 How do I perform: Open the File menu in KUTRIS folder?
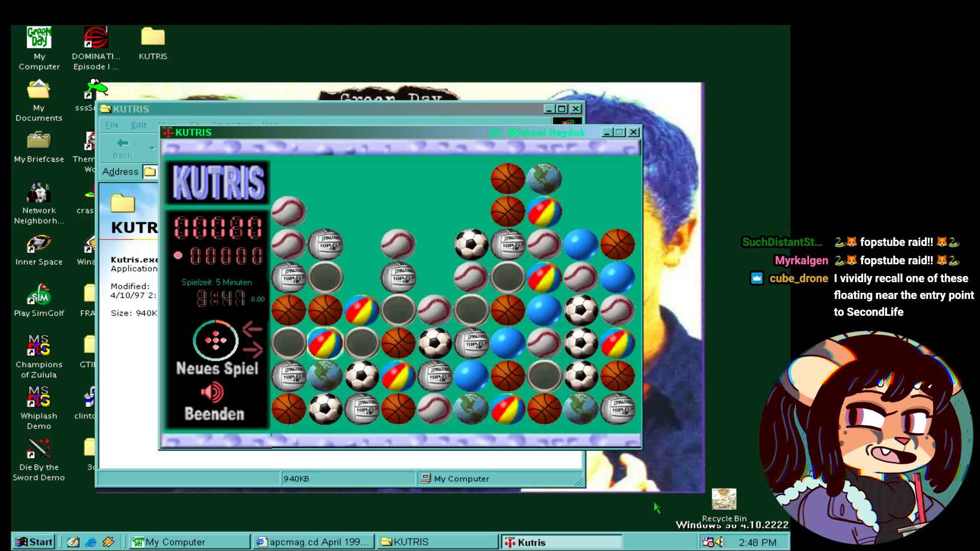coord(112,125)
